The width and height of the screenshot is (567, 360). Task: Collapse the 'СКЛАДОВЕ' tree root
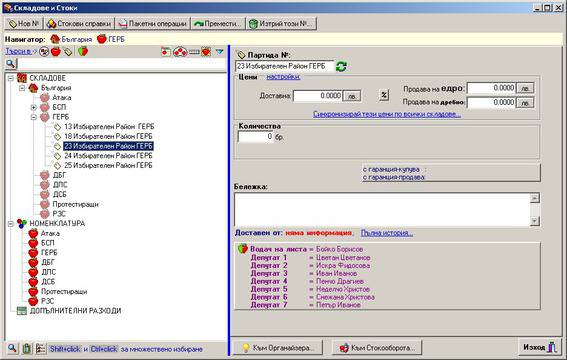[10, 78]
